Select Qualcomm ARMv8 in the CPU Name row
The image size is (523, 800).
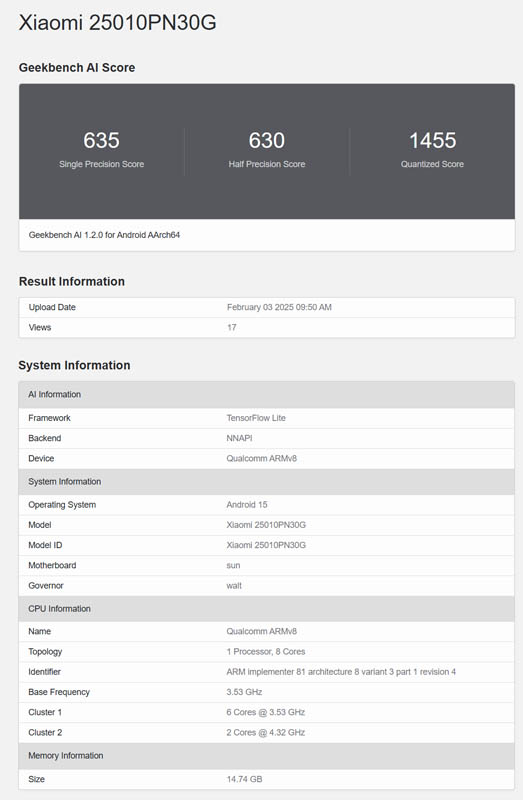pos(262,631)
